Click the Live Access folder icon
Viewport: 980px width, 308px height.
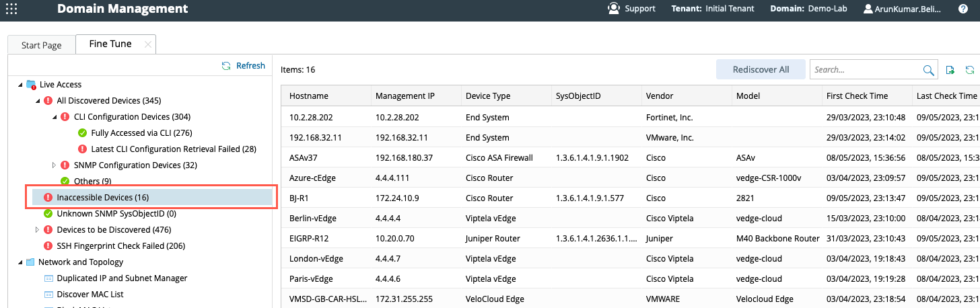coord(31,85)
